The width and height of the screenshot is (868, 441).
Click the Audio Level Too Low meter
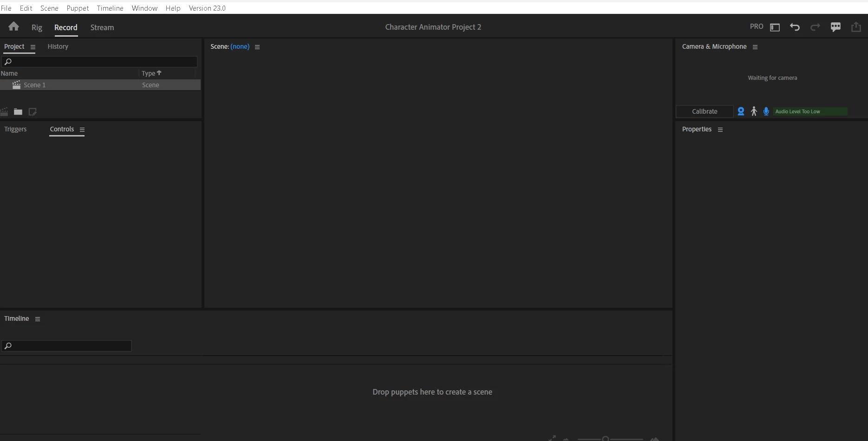tap(810, 111)
